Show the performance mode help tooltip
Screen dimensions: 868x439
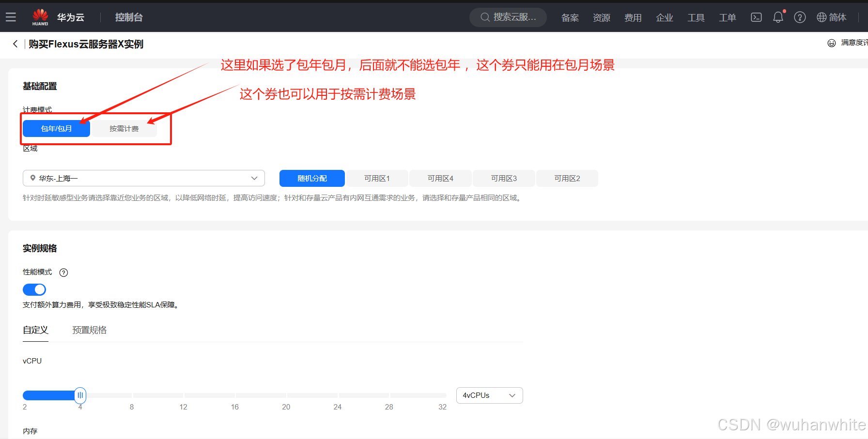coord(63,272)
